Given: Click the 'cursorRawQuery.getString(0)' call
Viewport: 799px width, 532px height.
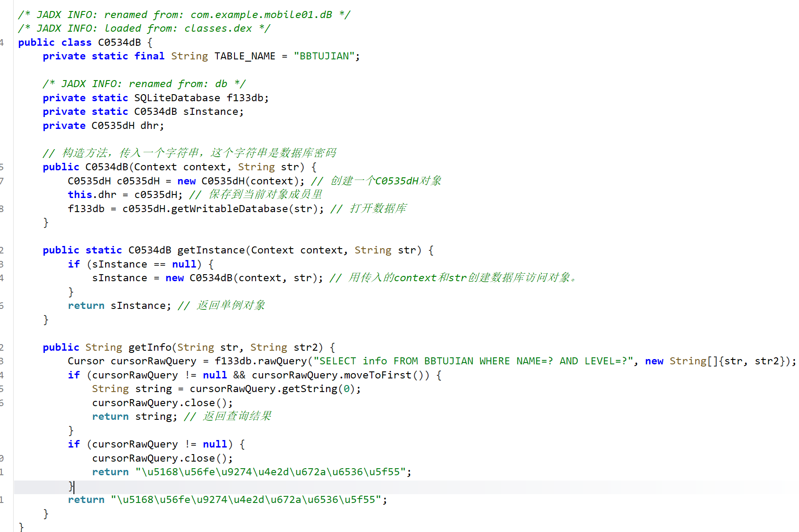Looking at the screenshot, I should point(272,389).
